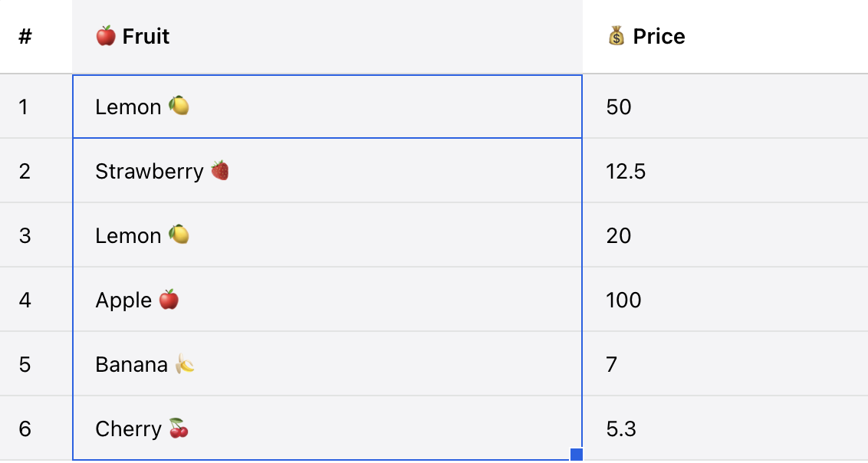Select row number 2
The width and height of the screenshot is (868, 463).
point(25,171)
